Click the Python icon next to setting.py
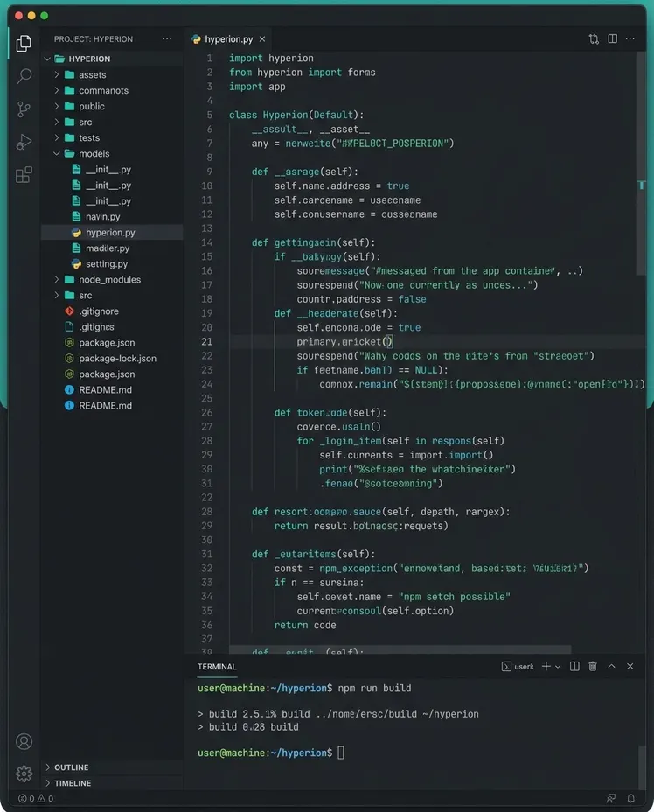This screenshot has width=654, height=812. [77, 264]
